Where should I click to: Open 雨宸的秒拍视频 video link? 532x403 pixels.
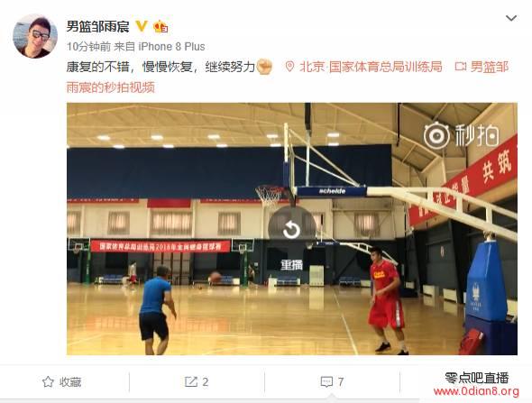pyautogui.click(x=111, y=87)
